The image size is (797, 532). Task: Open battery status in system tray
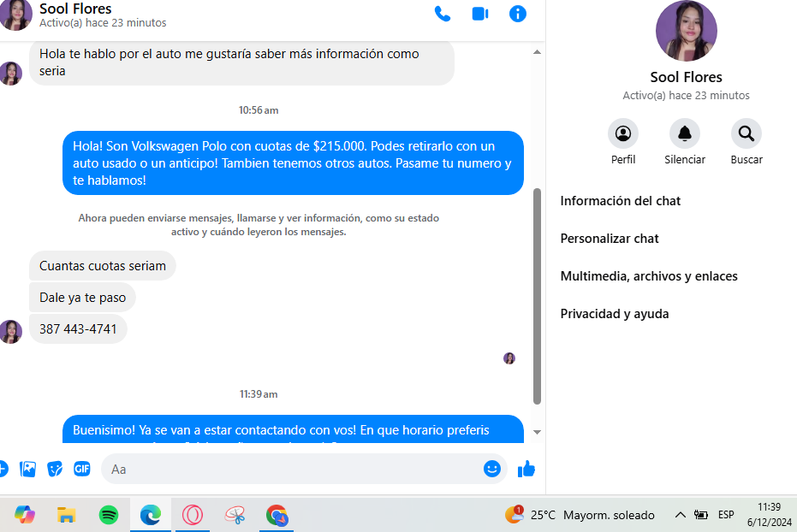pyautogui.click(x=701, y=515)
